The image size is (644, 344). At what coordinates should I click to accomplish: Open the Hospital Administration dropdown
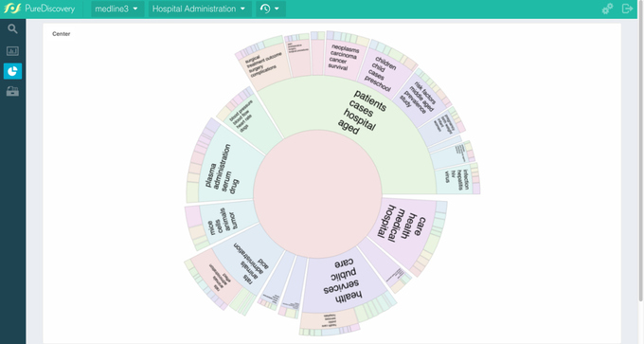coord(200,9)
